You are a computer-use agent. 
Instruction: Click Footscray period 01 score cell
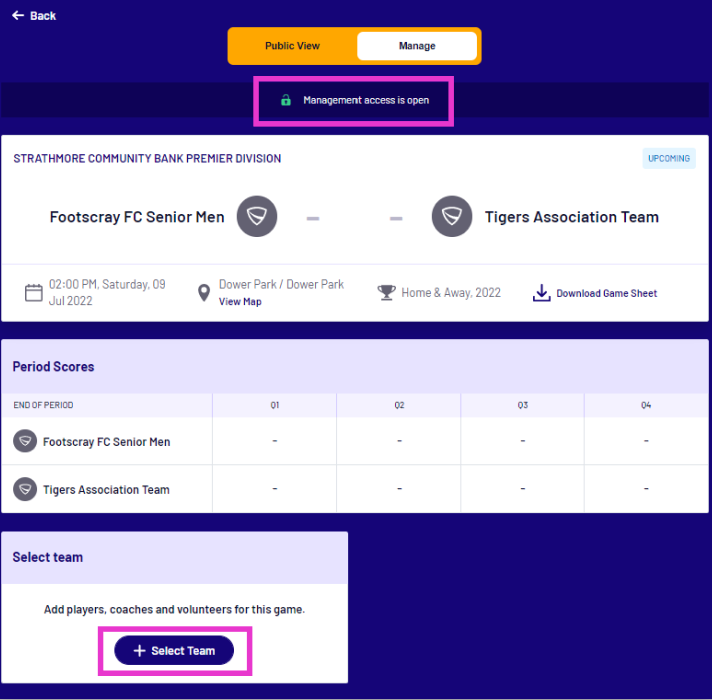point(275,441)
